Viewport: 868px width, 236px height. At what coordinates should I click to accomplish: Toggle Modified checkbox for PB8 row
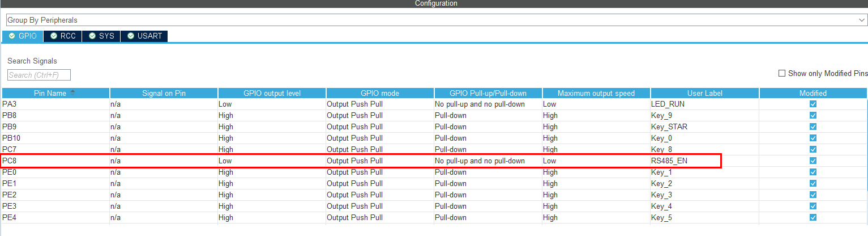[813, 116]
